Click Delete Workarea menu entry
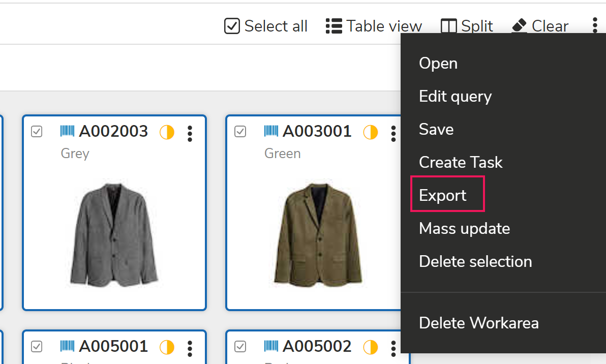This screenshot has height=364, width=606. tap(479, 323)
